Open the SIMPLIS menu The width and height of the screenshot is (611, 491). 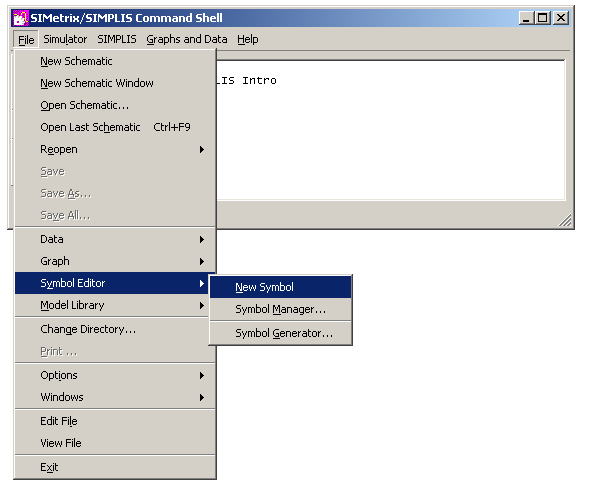(117, 39)
